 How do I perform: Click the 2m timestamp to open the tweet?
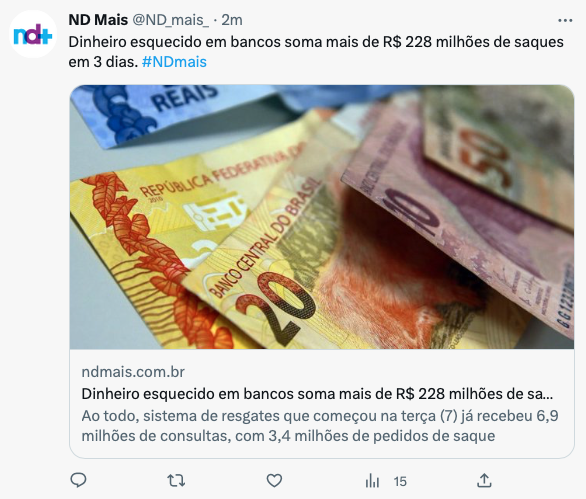(232, 20)
